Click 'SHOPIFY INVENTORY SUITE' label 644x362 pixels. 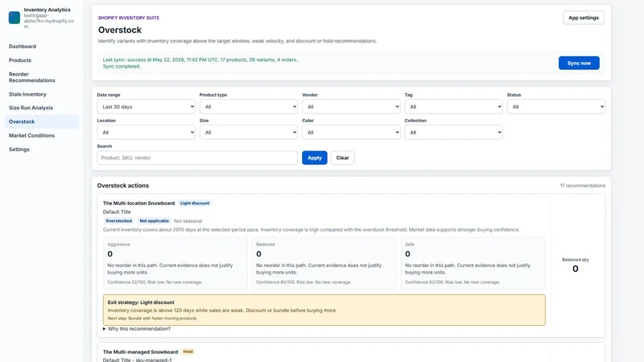(x=129, y=18)
